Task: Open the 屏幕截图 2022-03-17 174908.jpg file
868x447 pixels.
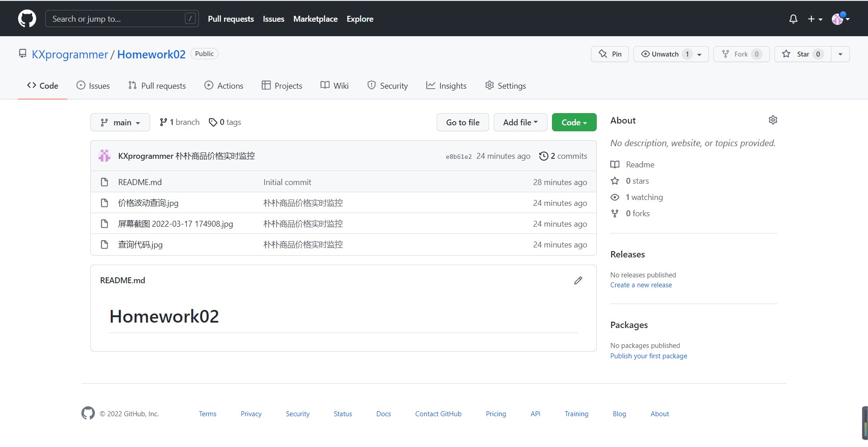Action: 175,224
